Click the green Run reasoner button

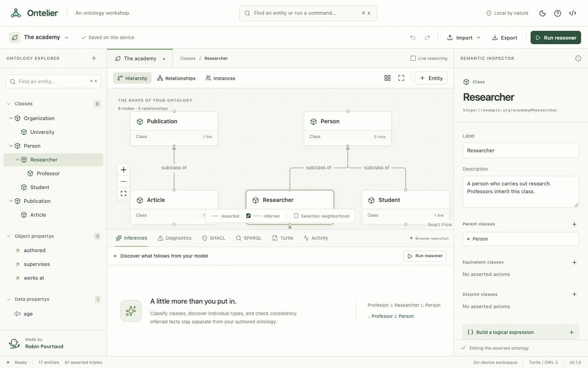click(x=556, y=38)
